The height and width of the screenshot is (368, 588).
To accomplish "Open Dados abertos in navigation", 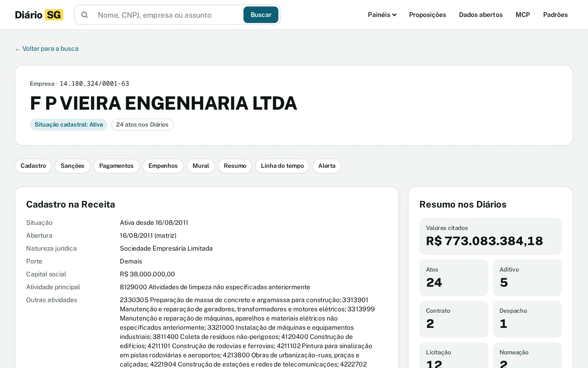I will pyautogui.click(x=481, y=15).
